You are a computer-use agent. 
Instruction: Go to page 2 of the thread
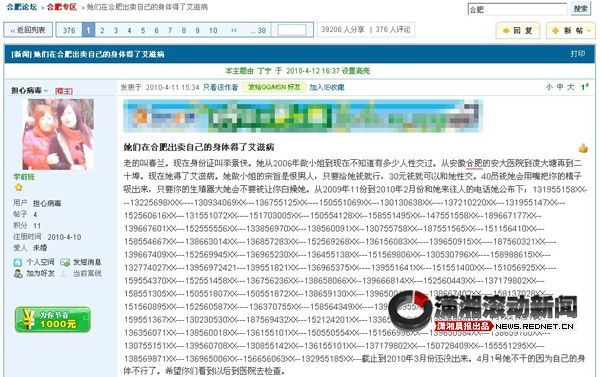(102, 30)
